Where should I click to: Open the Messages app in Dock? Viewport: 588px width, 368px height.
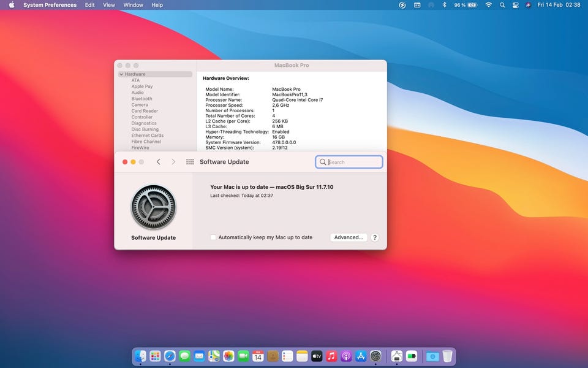tap(184, 356)
